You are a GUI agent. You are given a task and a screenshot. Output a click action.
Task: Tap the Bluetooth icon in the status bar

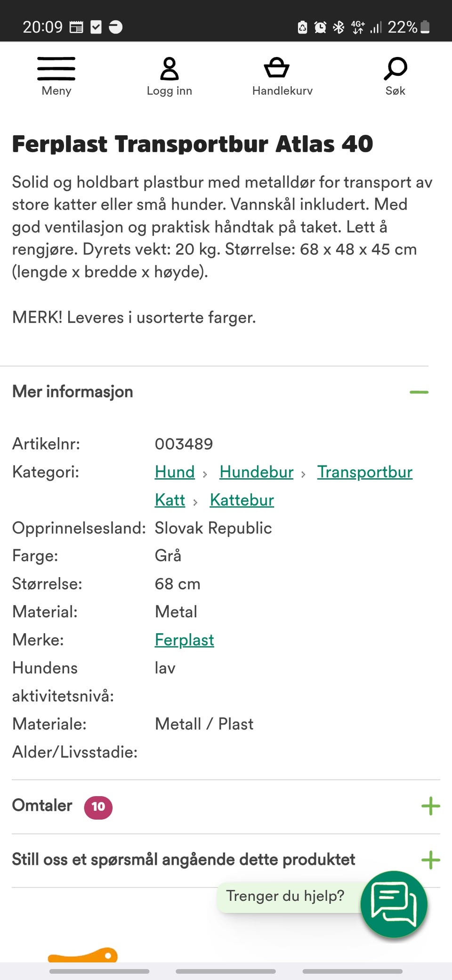(x=339, y=27)
